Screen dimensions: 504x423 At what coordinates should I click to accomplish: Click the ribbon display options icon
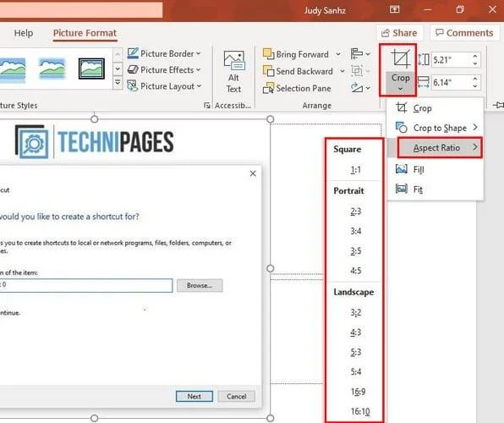coord(395,9)
